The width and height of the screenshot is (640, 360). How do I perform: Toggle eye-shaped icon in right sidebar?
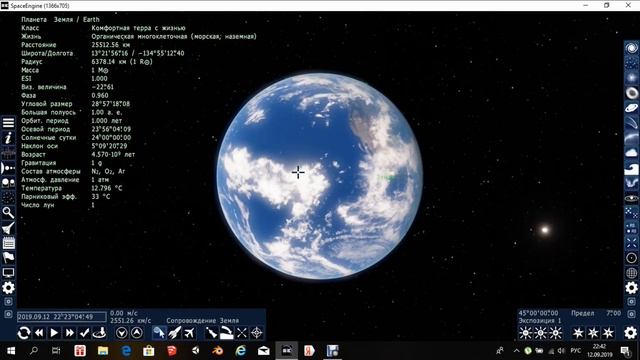(x=631, y=198)
